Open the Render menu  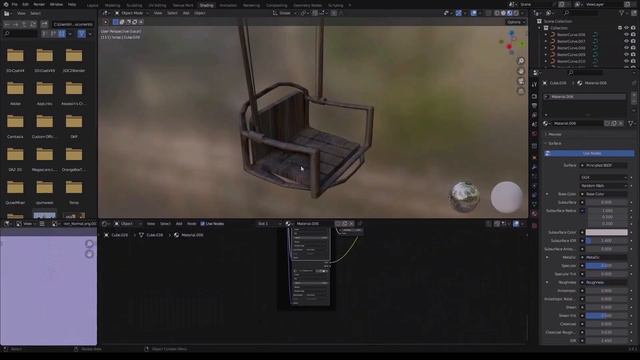[39, 4]
